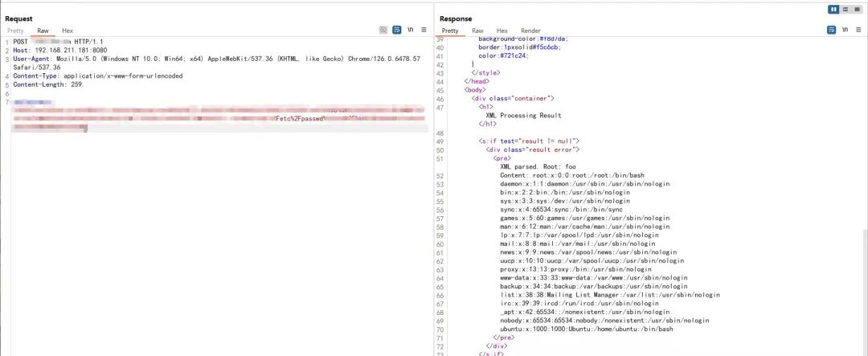Click the crossed-out eye icon in Request panel
The height and width of the screenshot is (356, 868).
click(383, 31)
